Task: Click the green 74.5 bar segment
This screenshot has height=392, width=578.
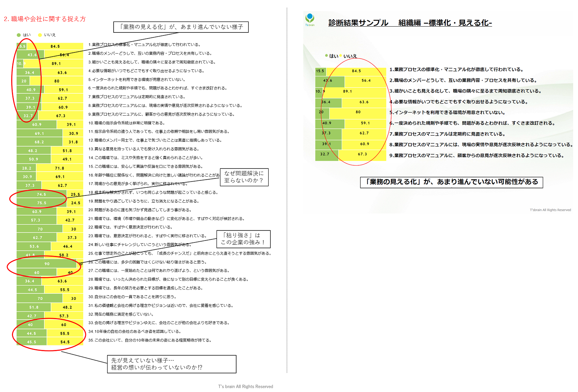Action: (41, 194)
